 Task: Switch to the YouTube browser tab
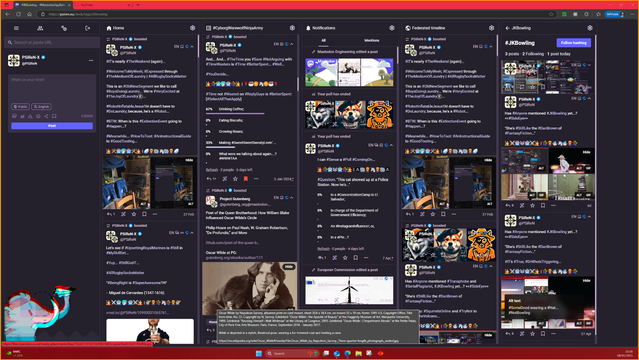tap(101, 5)
